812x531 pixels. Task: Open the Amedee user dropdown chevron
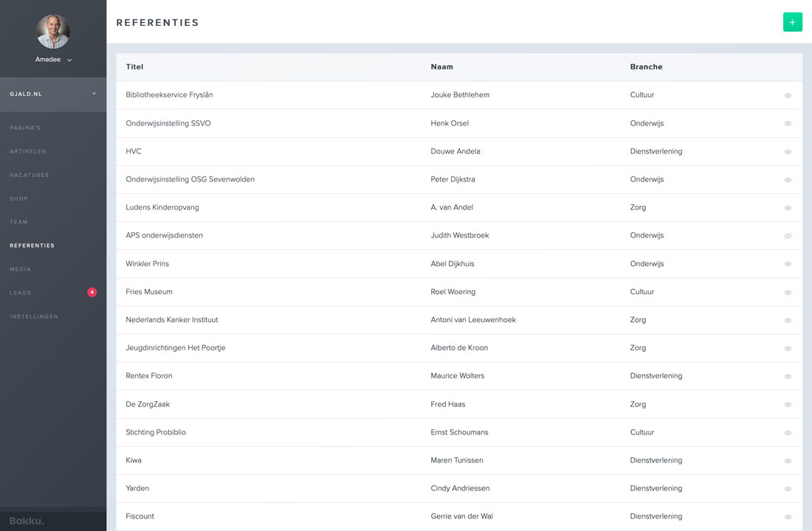pos(69,60)
